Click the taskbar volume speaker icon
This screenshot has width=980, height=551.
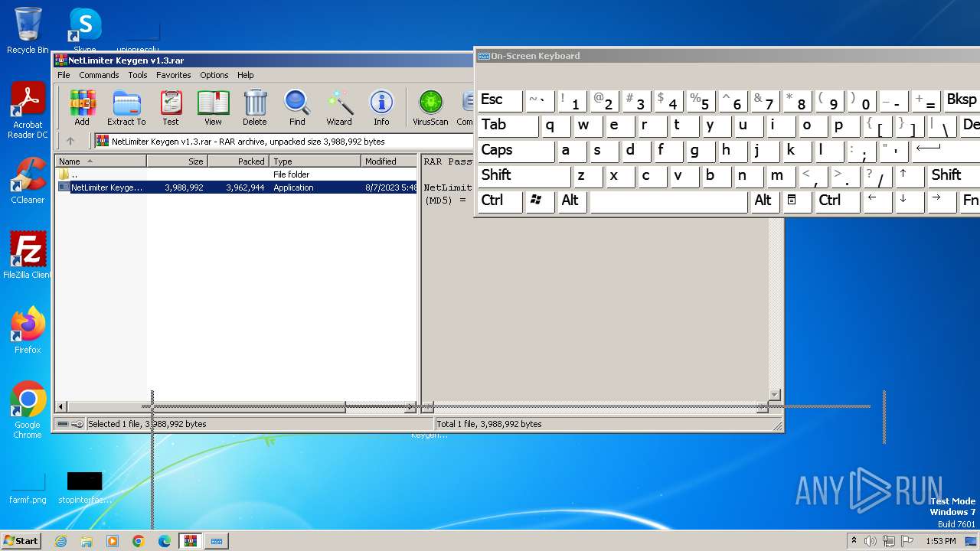click(x=870, y=541)
